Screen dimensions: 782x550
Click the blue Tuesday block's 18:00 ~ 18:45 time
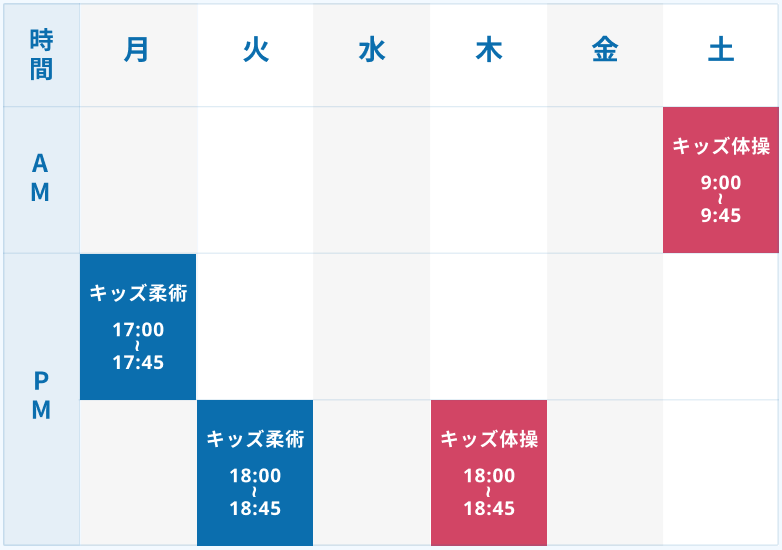click(x=255, y=492)
